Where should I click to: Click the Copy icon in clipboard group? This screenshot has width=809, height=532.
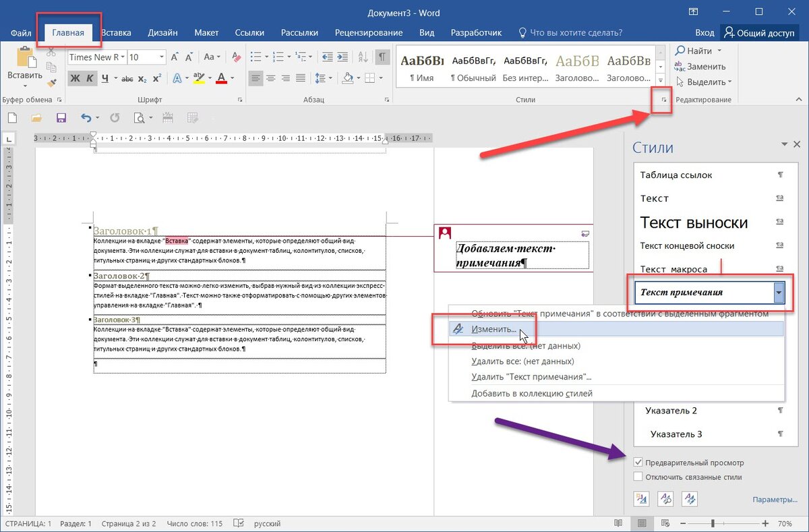pyautogui.click(x=51, y=67)
